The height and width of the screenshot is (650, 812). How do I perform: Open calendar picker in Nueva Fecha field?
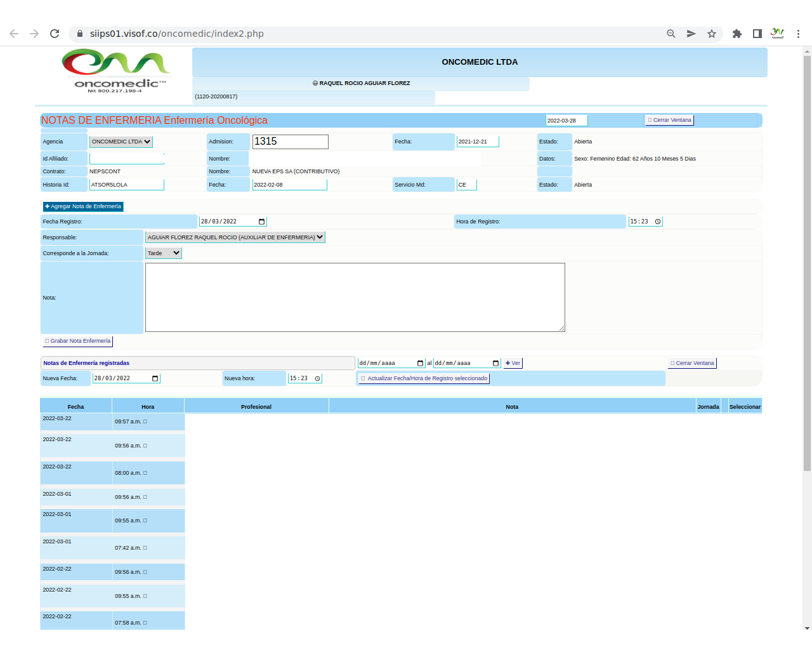(x=155, y=378)
